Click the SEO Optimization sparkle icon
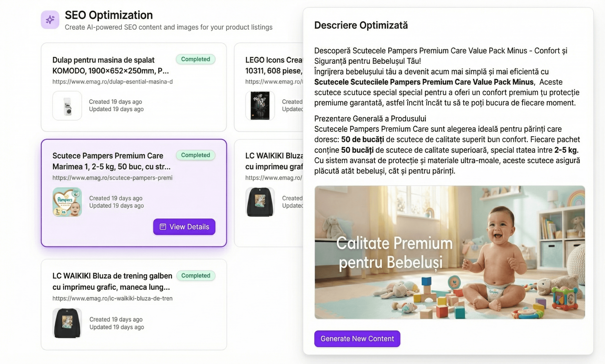Screen dimensions: 605x364 tap(50, 20)
